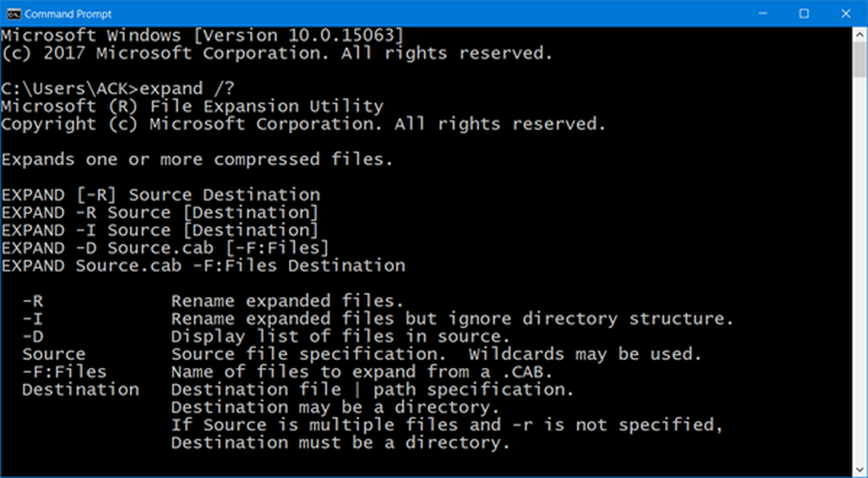The height and width of the screenshot is (478, 868).
Task: Click the vertical scrollbar thumb
Action: (859, 60)
